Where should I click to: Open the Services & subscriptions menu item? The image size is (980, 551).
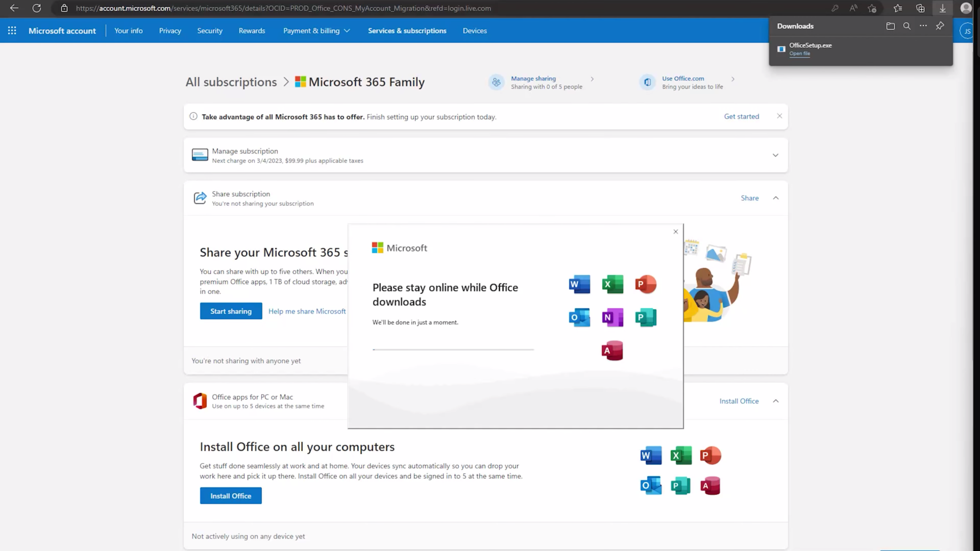click(x=407, y=31)
